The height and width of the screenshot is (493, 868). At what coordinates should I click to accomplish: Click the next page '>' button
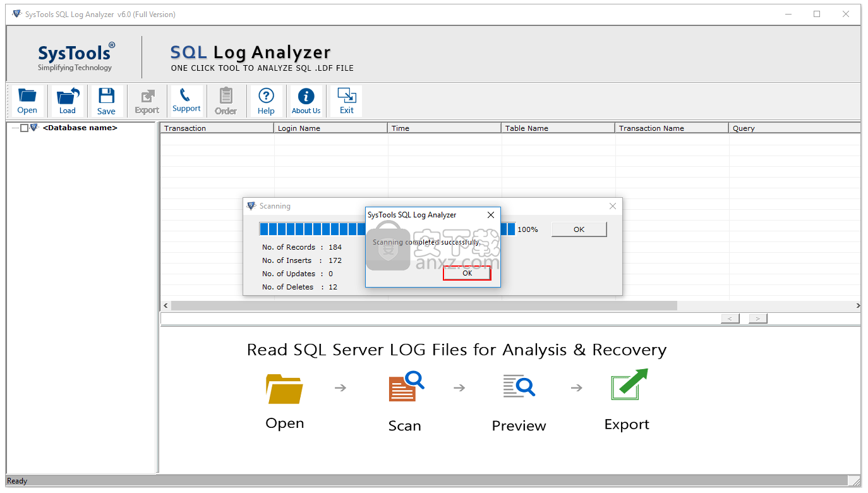[x=758, y=319]
